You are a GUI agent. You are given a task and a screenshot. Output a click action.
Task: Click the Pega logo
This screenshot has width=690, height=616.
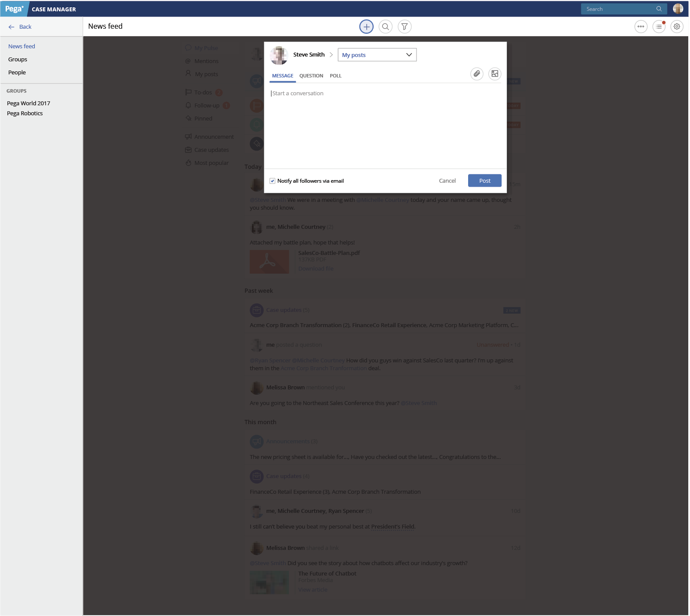(14, 9)
